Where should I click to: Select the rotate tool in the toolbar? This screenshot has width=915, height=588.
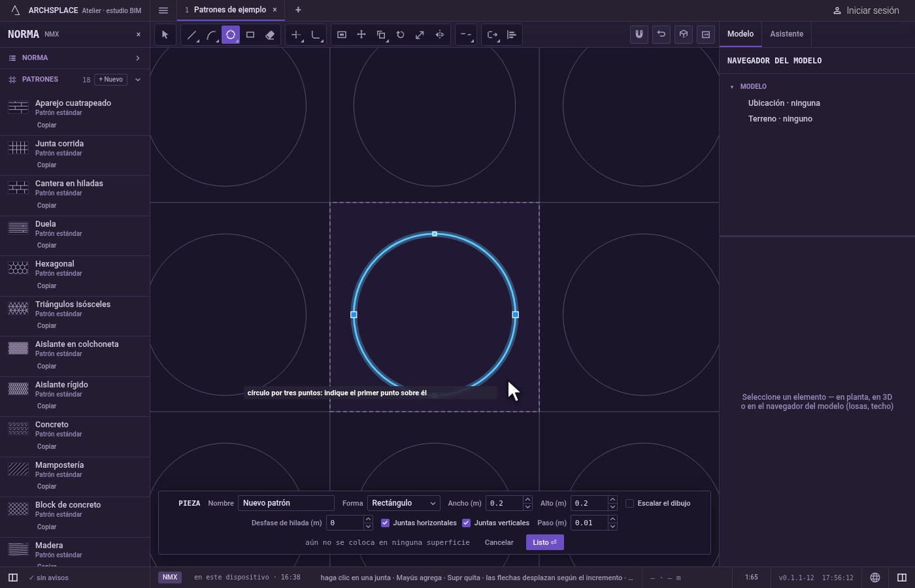click(401, 35)
